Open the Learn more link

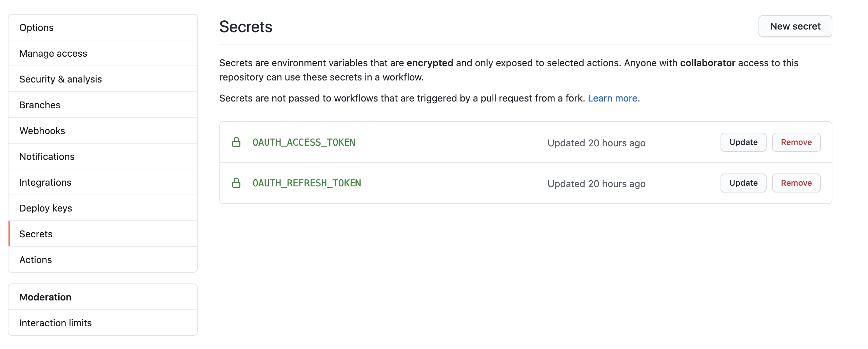(612, 98)
